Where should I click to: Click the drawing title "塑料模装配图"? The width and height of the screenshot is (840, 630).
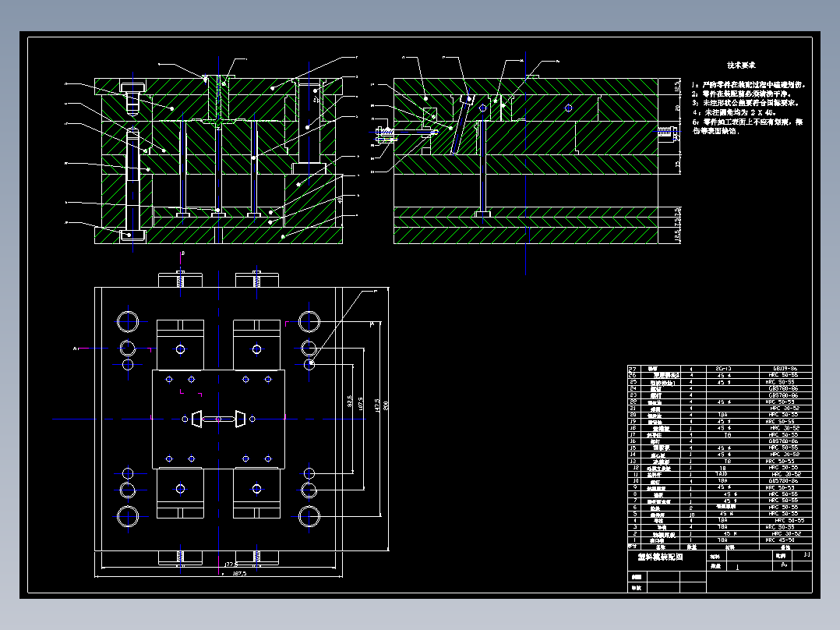(660, 557)
